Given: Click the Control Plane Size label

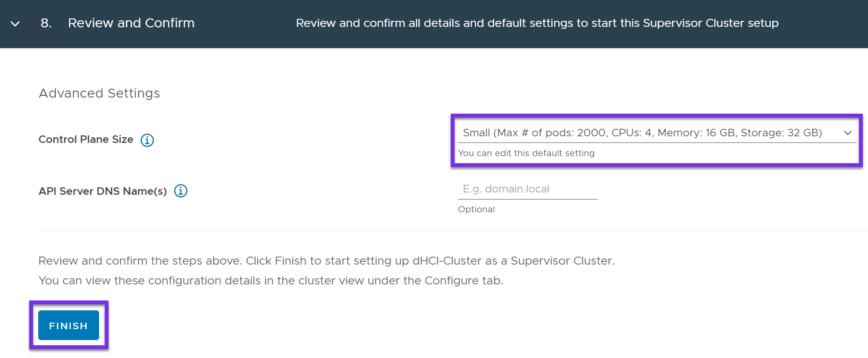Looking at the screenshot, I should pos(86,140).
